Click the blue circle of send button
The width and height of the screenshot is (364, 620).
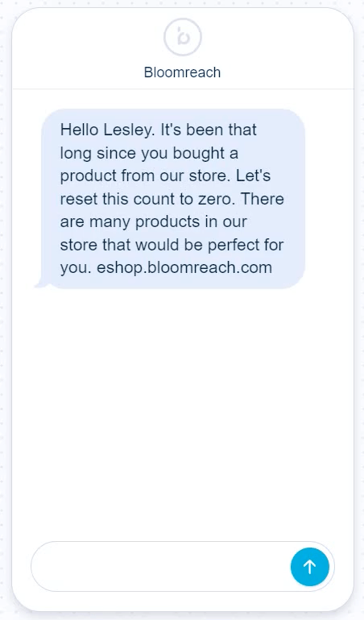pyautogui.click(x=310, y=567)
